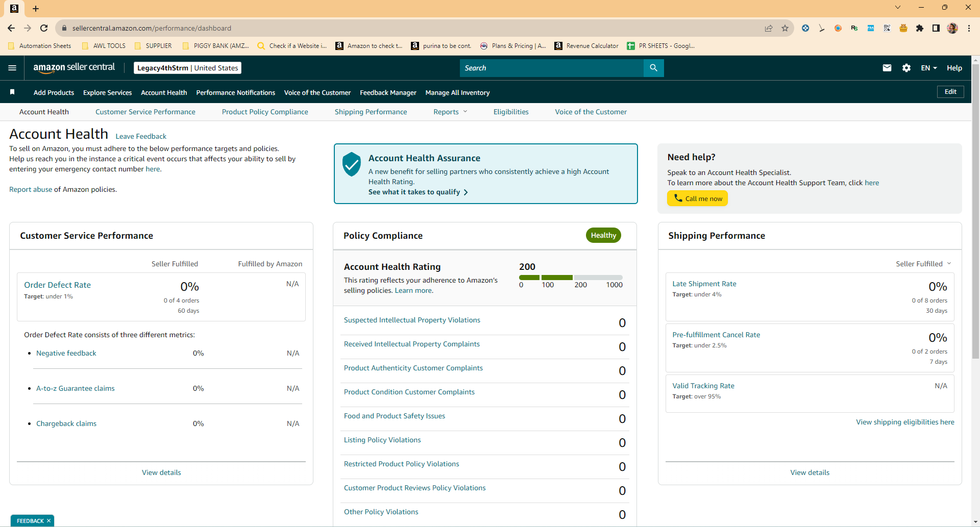The image size is (980, 527).
Task: Go forward with the browser forward arrow
Action: 28,28
